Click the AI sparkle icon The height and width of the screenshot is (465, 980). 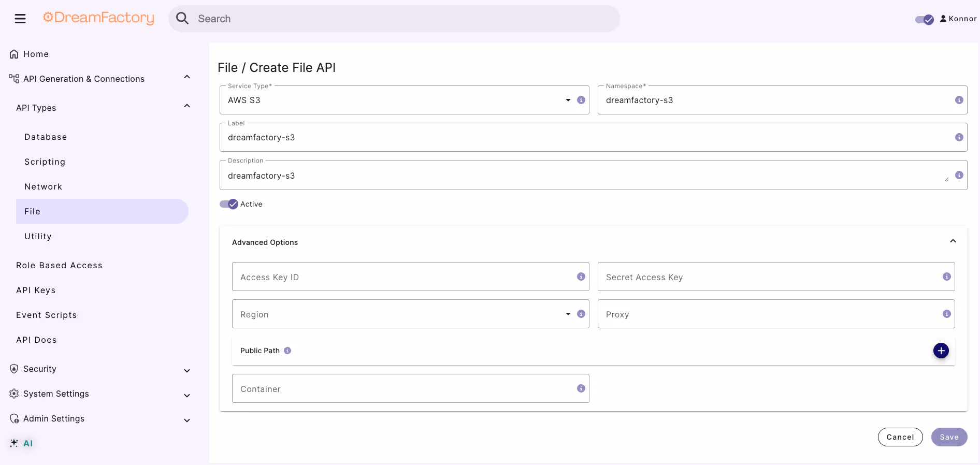(14, 443)
